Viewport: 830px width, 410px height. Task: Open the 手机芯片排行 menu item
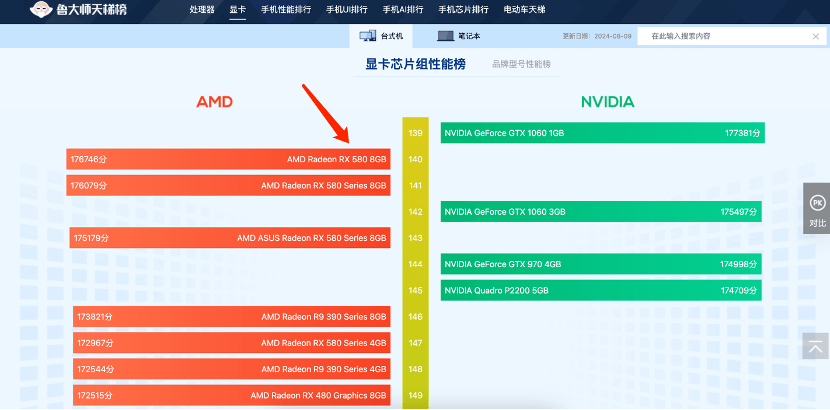pos(462,10)
